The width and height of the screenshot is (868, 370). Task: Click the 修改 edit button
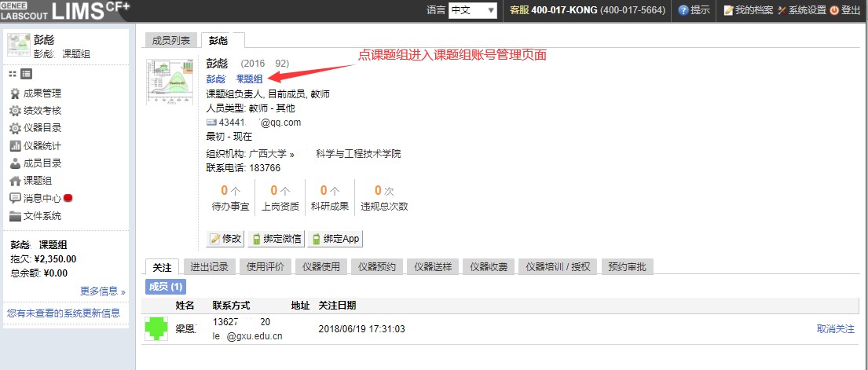225,239
